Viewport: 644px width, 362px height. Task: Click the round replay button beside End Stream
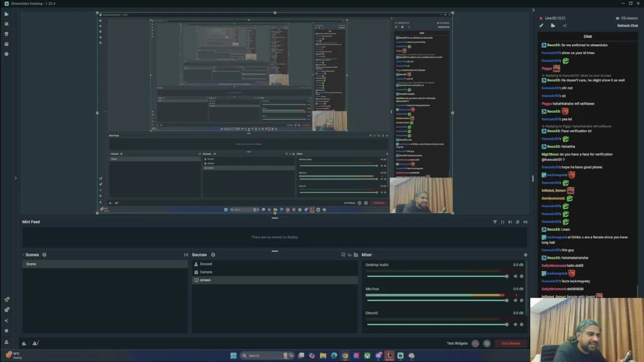(x=487, y=343)
